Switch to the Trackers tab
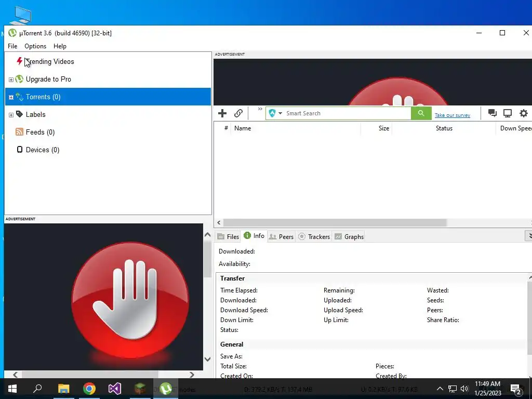Viewport: 532px width, 399px height. tap(314, 236)
